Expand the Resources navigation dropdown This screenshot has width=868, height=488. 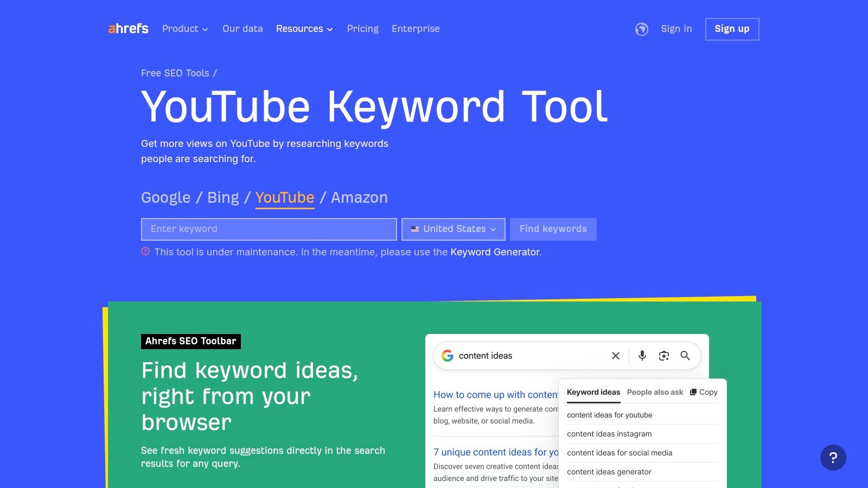pyautogui.click(x=304, y=29)
